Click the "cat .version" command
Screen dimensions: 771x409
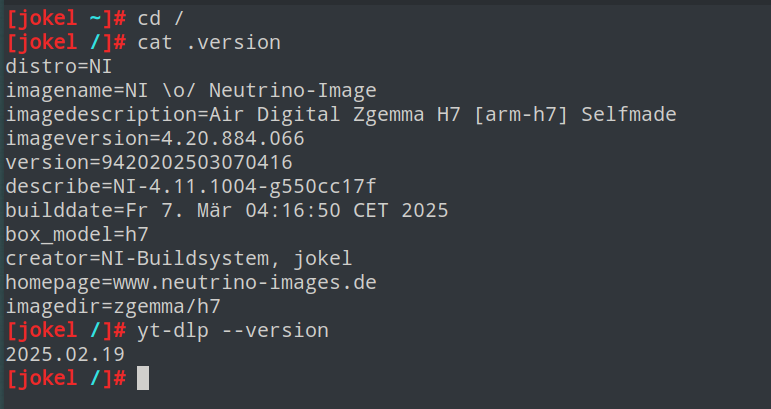(x=208, y=42)
